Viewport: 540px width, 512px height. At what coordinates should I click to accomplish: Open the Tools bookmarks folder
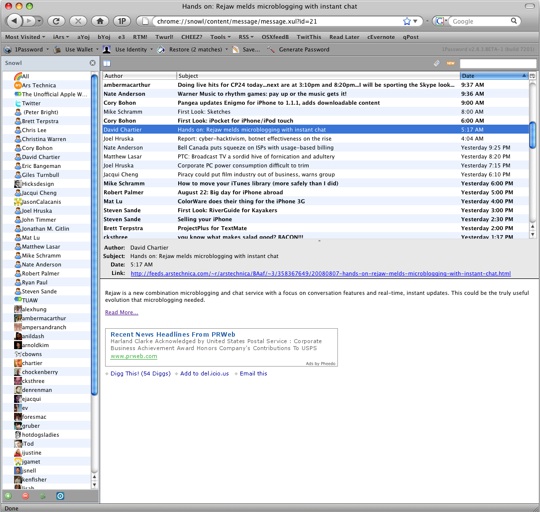coord(220,37)
